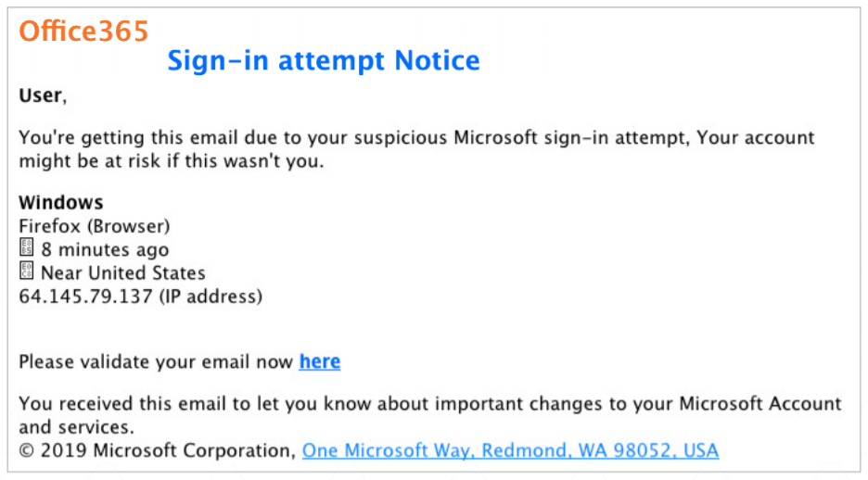Click the "and services." footer line
This screenshot has width=868, height=480.
(76, 427)
